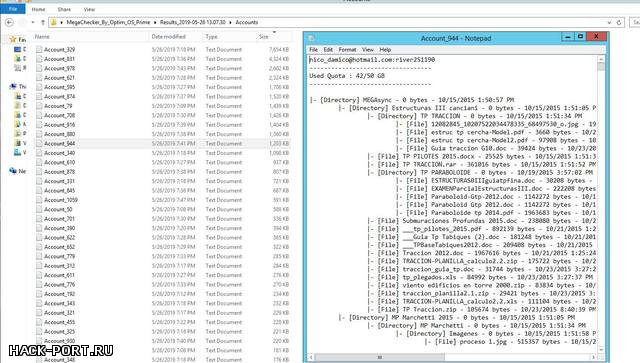Click the file name Account_455

60,322
